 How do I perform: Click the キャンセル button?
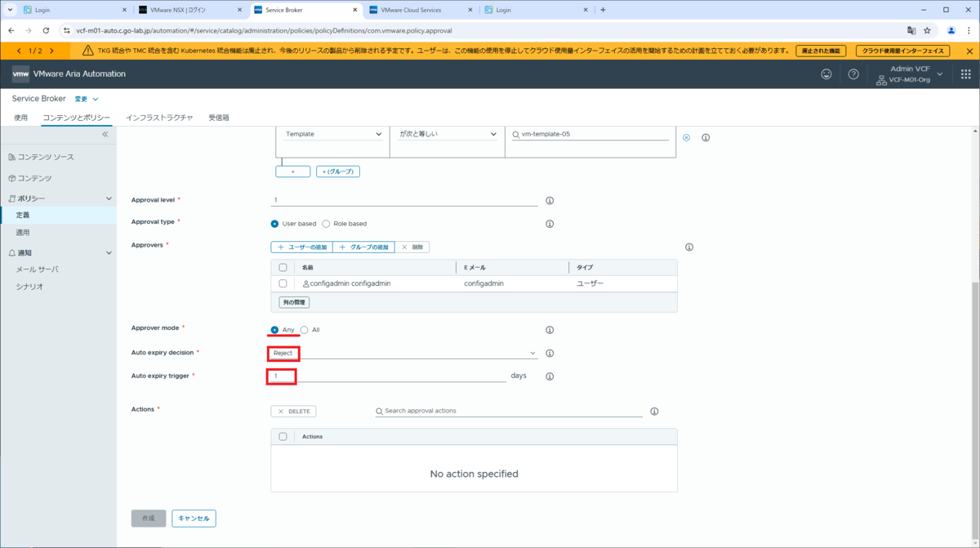coord(194,519)
